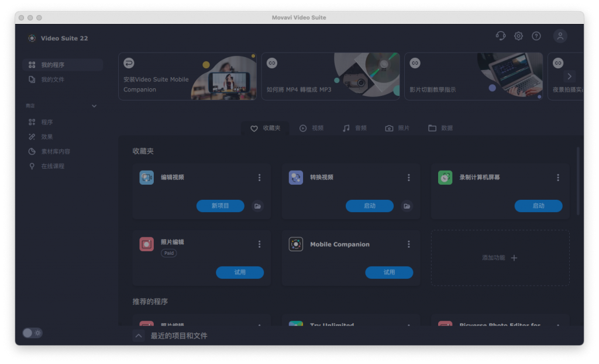Click the 收藏夹 section heading
599x364 pixels.
click(x=143, y=151)
